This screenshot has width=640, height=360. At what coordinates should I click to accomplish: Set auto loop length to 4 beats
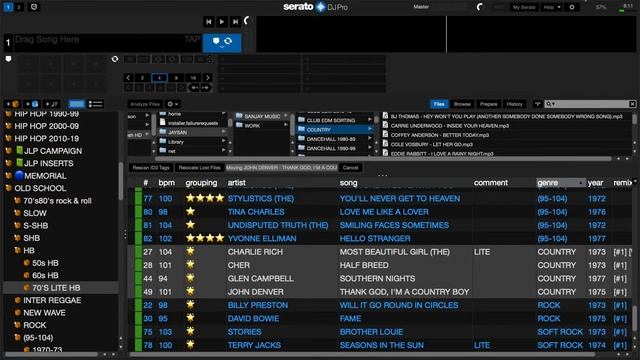[x=159, y=78]
